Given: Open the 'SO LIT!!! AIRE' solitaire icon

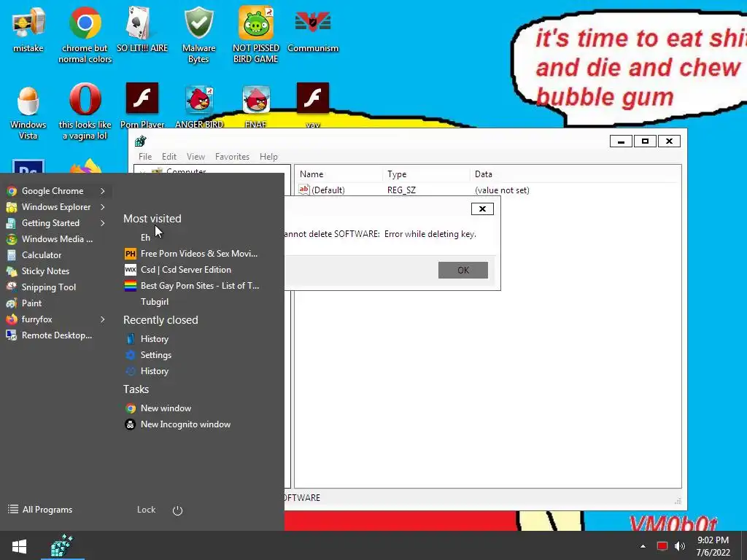Looking at the screenshot, I should point(142,29).
